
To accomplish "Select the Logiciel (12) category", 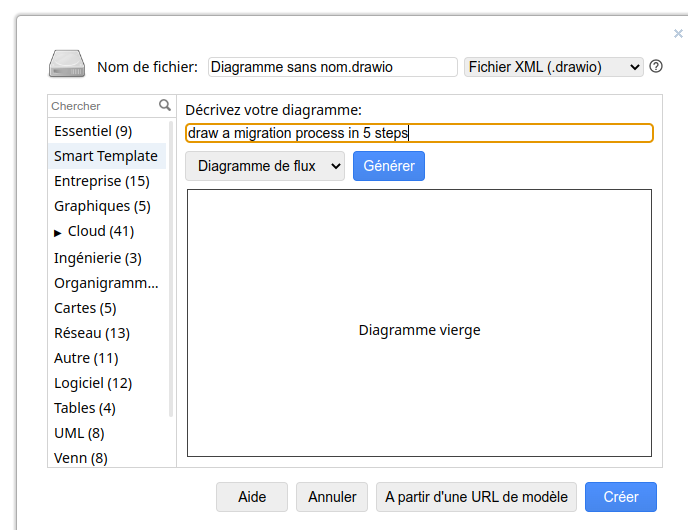I will [107, 383].
